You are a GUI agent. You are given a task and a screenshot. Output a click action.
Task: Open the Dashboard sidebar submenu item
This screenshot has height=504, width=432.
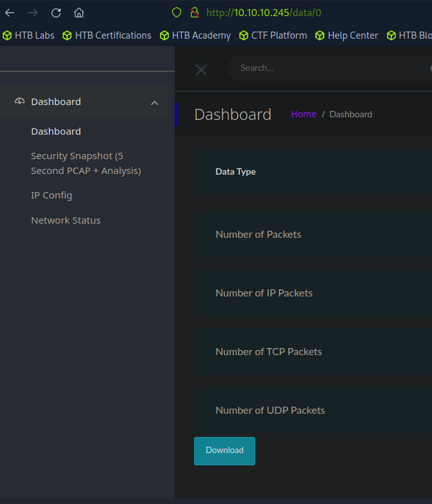[56, 131]
